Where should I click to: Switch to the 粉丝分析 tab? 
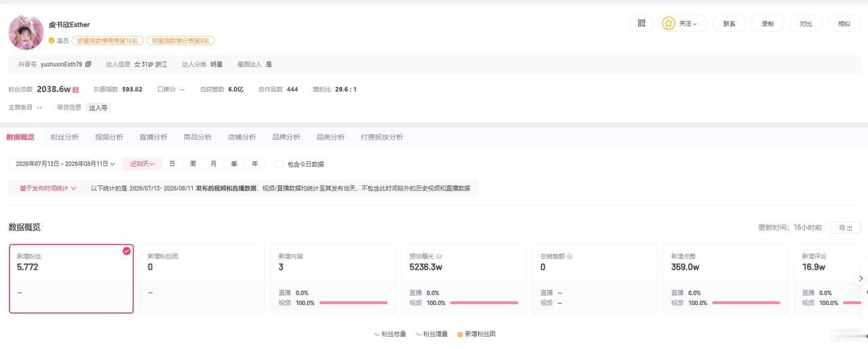tap(65, 137)
